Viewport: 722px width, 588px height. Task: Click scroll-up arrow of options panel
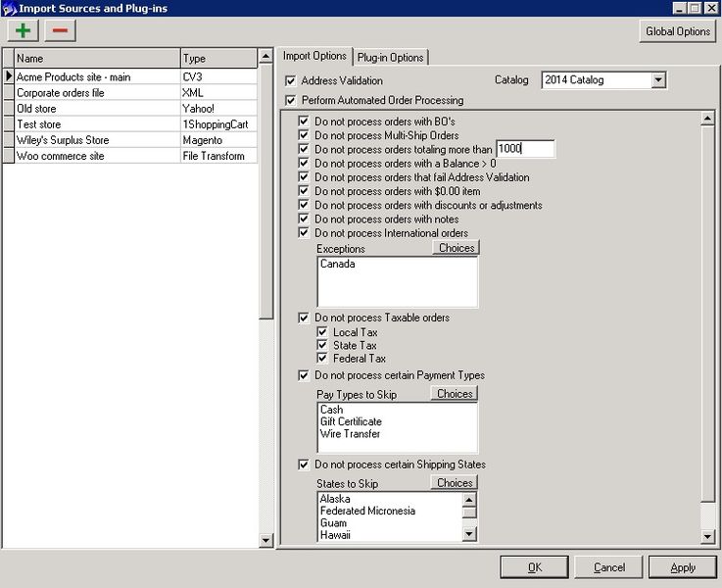708,120
